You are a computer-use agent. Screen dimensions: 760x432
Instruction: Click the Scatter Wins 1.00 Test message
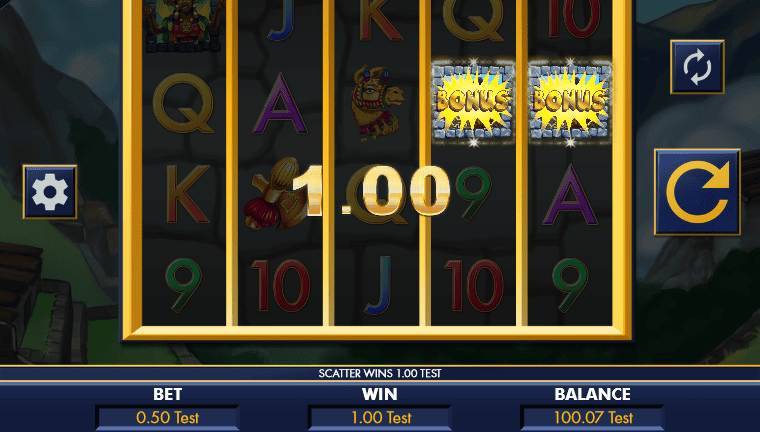(380, 373)
